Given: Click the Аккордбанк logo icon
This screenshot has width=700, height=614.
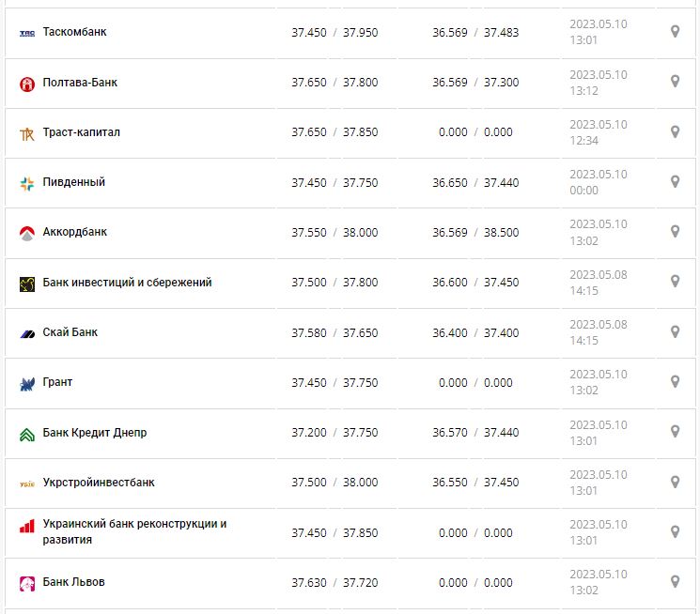Looking at the screenshot, I should point(26,233).
